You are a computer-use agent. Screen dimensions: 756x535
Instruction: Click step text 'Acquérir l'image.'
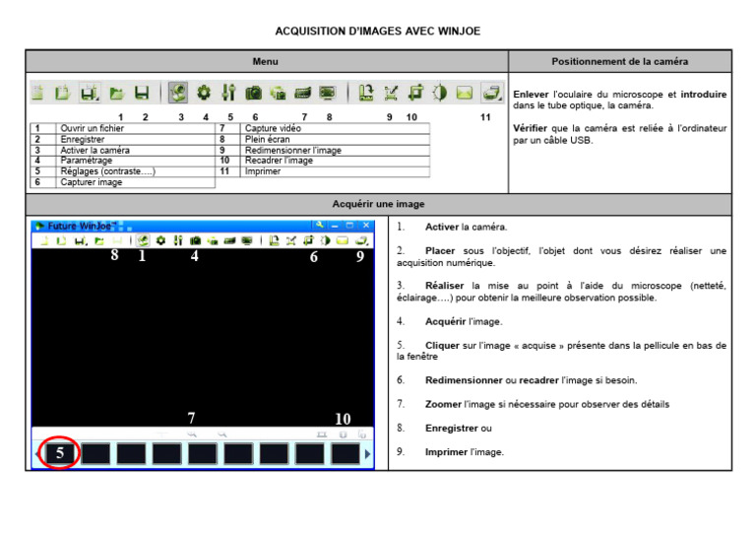pos(464,322)
